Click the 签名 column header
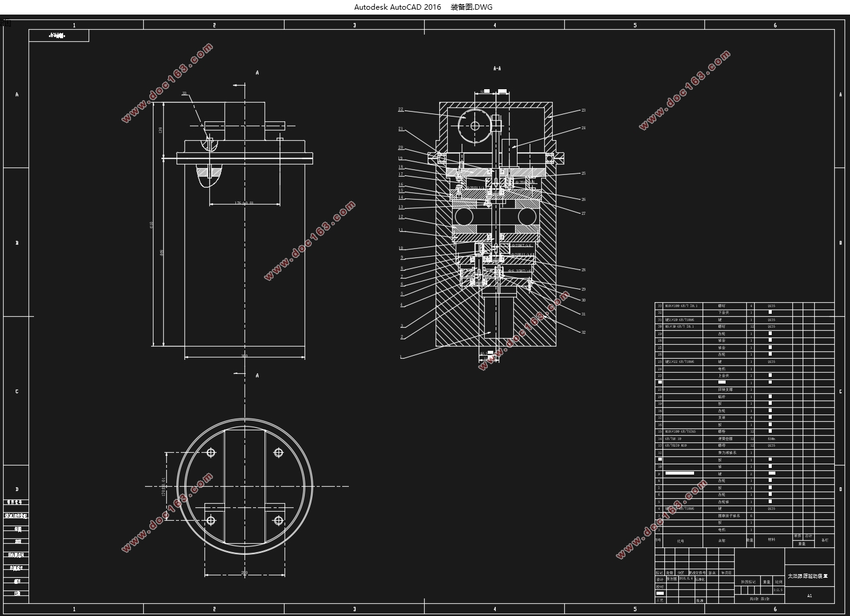The image size is (850, 616). click(712, 573)
